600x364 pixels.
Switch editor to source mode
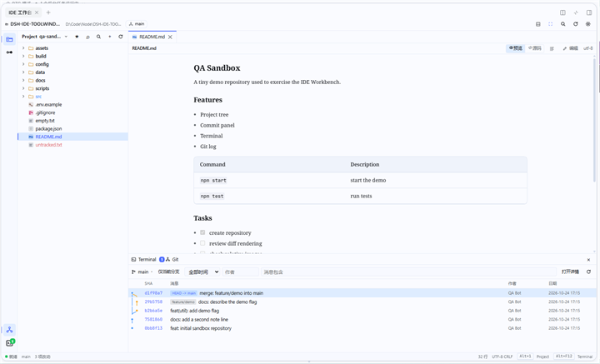[x=534, y=48]
